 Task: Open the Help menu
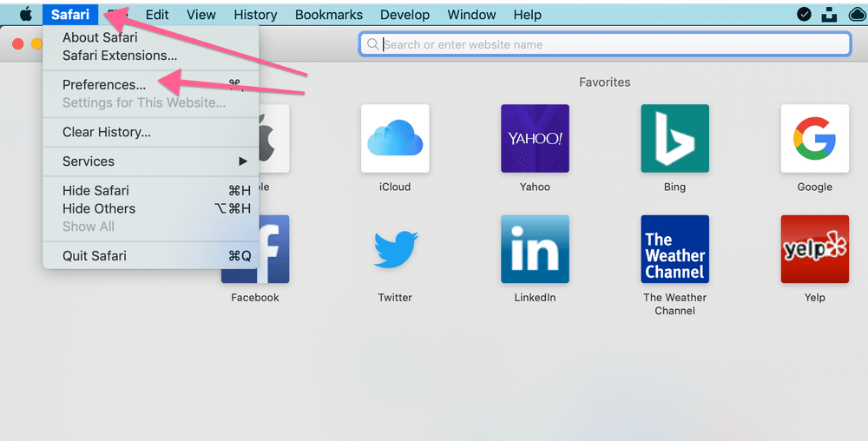click(527, 15)
